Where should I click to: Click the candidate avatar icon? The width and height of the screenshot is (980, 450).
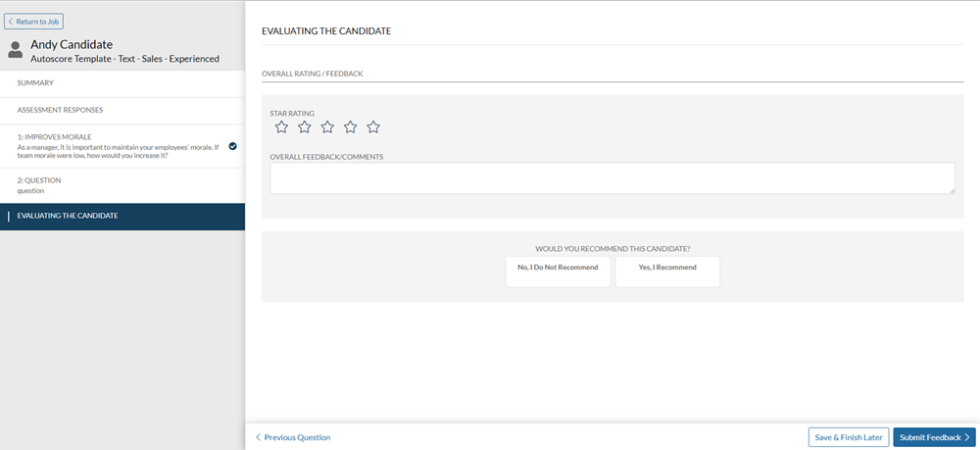[x=16, y=50]
